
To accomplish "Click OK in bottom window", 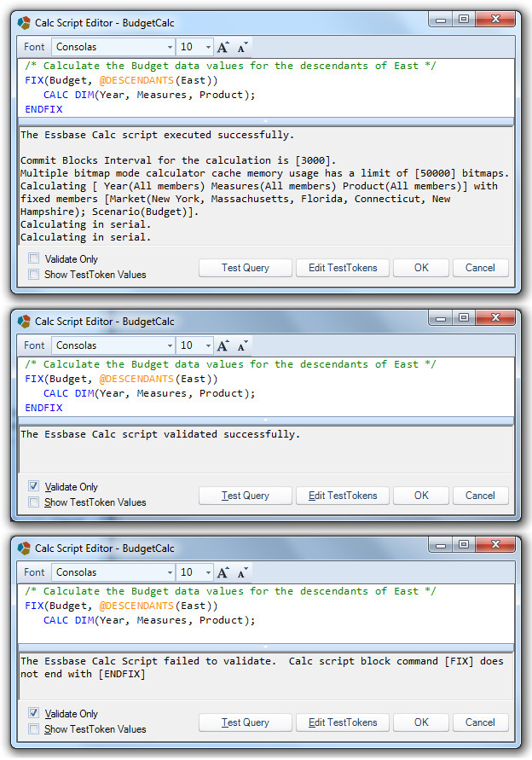I will click(421, 722).
